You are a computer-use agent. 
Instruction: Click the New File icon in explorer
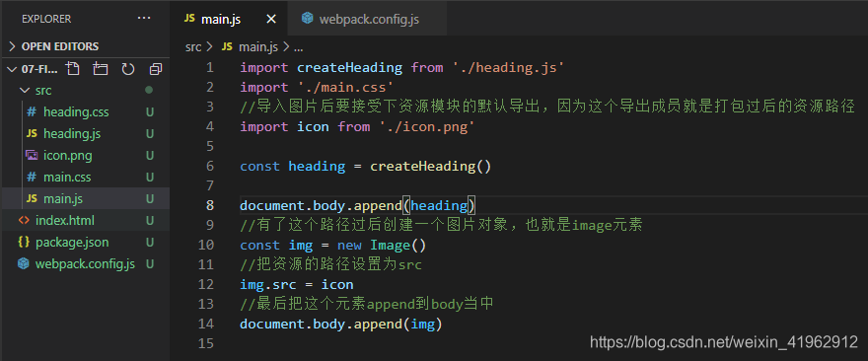point(73,69)
